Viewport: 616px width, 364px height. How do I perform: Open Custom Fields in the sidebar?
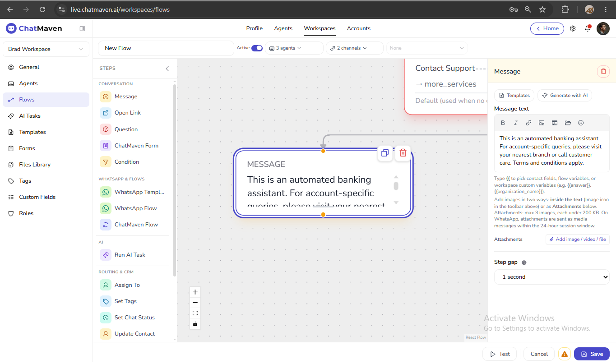click(x=46, y=197)
